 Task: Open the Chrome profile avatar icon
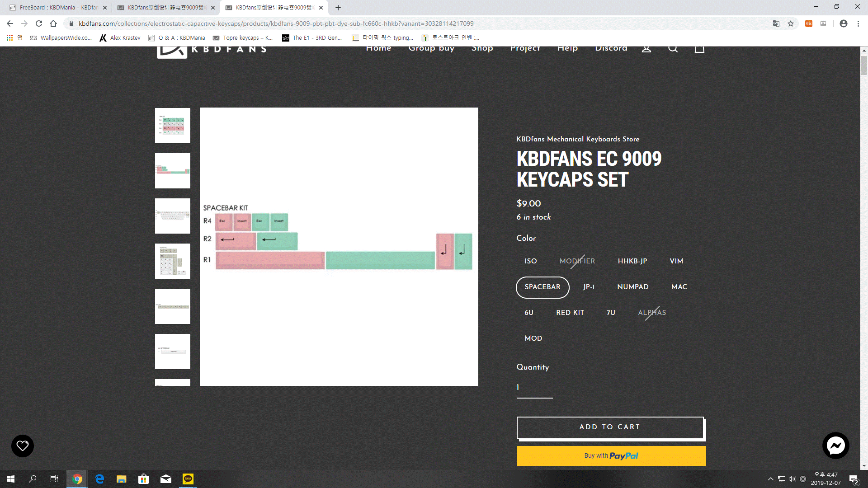(x=844, y=23)
